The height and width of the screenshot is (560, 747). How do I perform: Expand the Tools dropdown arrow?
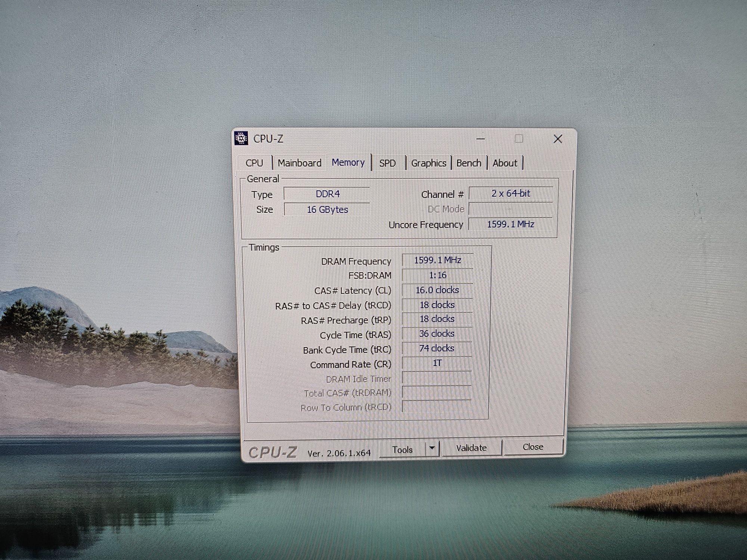click(432, 448)
